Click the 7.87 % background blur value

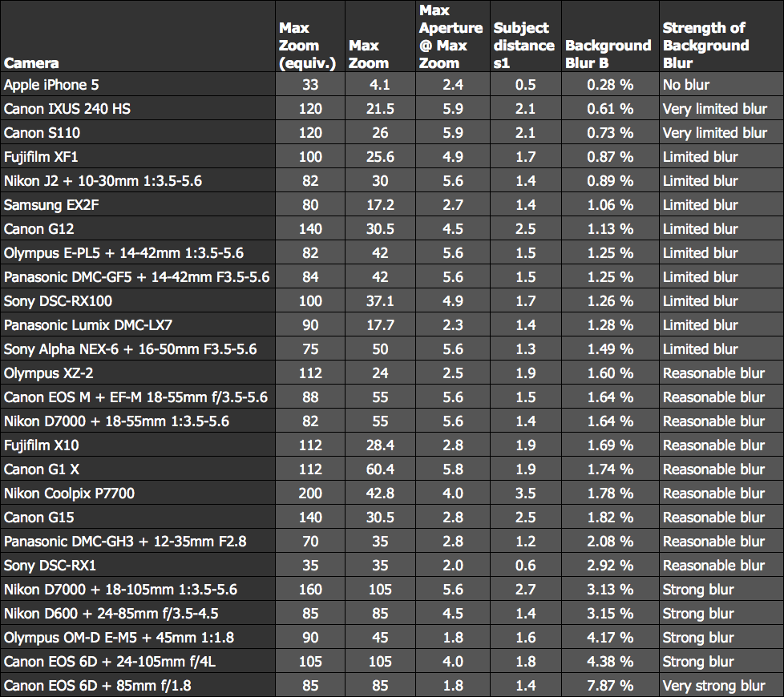[x=610, y=685]
